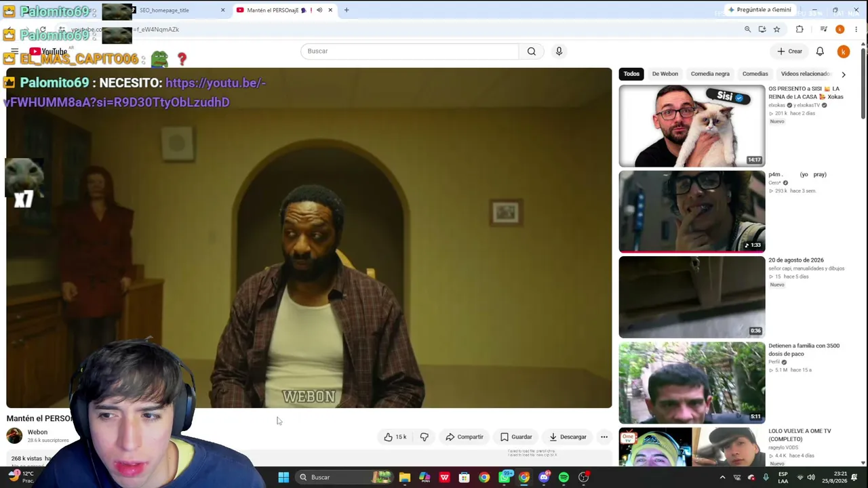The width and height of the screenshot is (868, 488).
Task: Select the Todos filter chip
Action: [631, 74]
